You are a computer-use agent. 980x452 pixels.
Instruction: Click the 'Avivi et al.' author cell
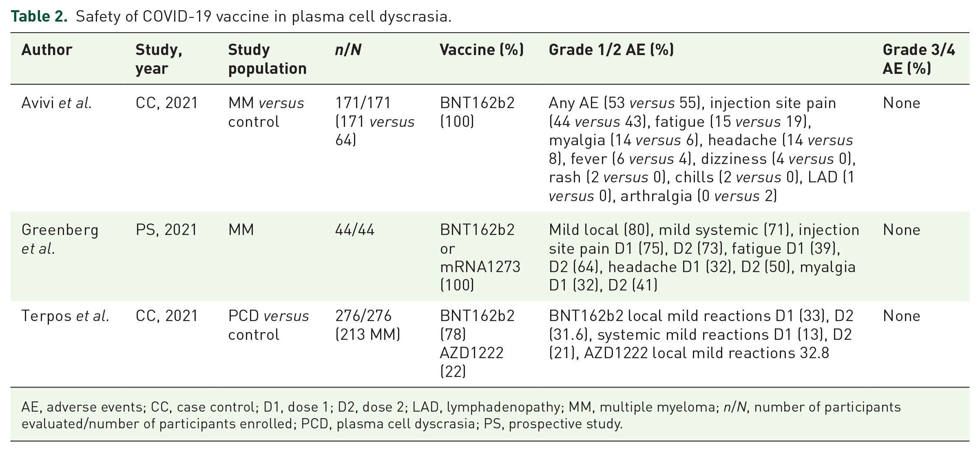[x=57, y=103]
